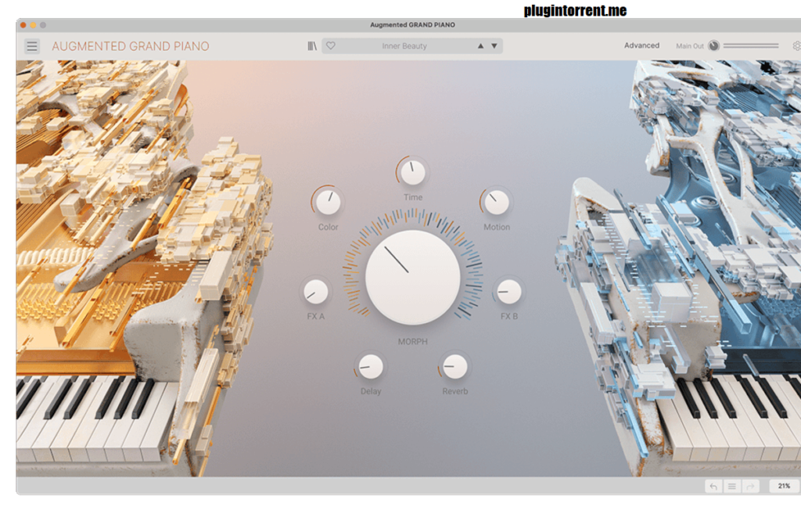Click the Inner Beauty preset name
This screenshot has height=532, width=801.
tap(404, 46)
